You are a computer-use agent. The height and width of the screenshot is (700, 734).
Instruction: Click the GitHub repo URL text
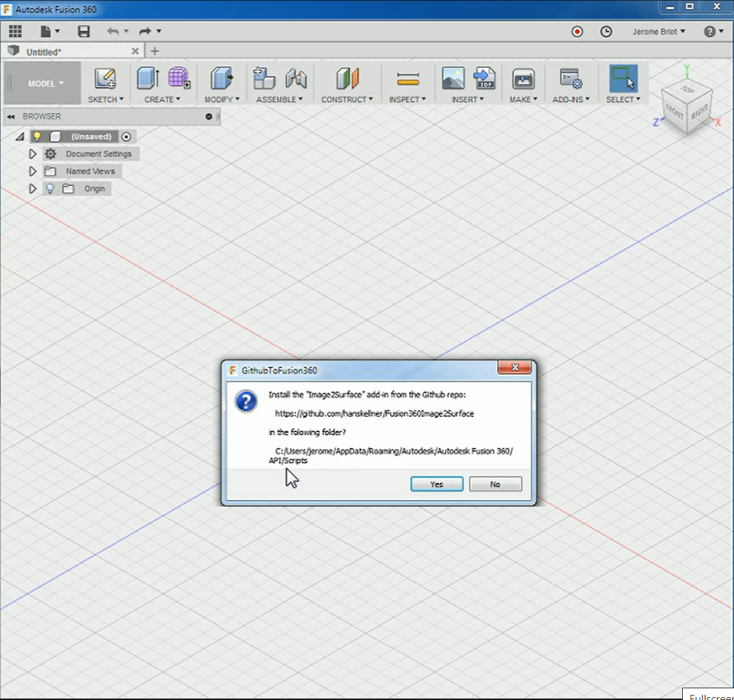click(x=375, y=414)
